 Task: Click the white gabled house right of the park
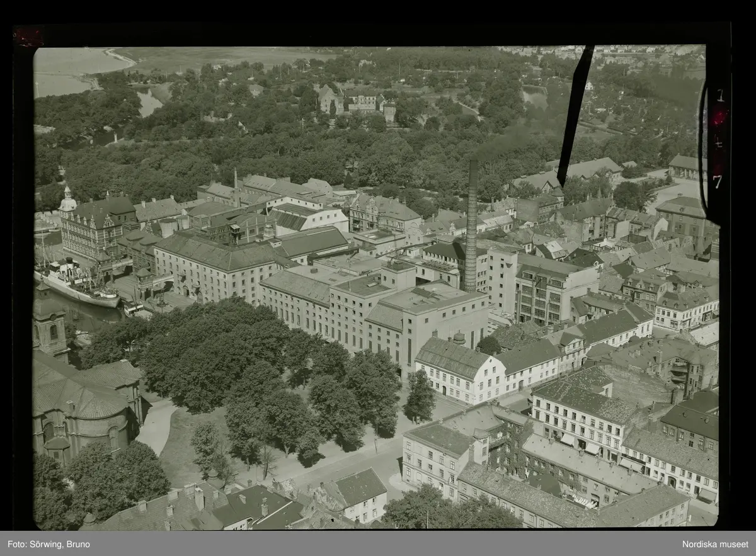pos(459,372)
